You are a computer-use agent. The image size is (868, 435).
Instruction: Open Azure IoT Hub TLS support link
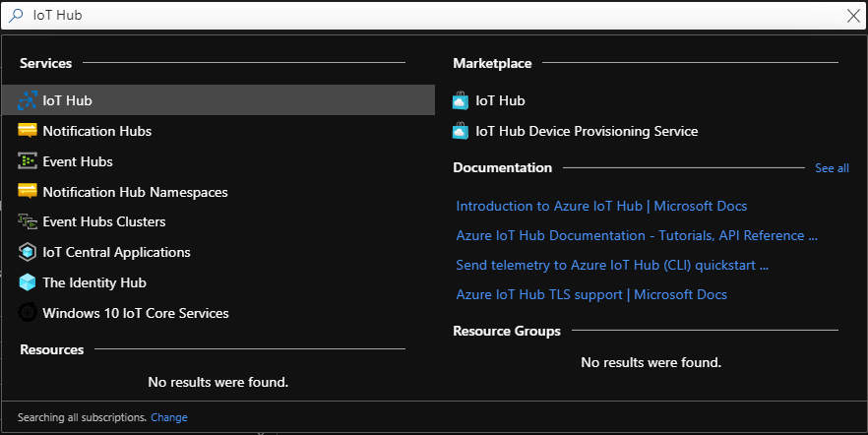click(591, 295)
